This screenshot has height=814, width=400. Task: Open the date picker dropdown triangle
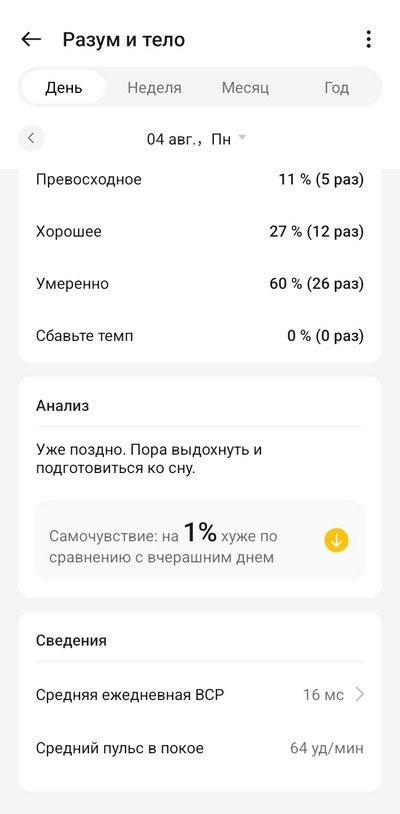click(242, 138)
